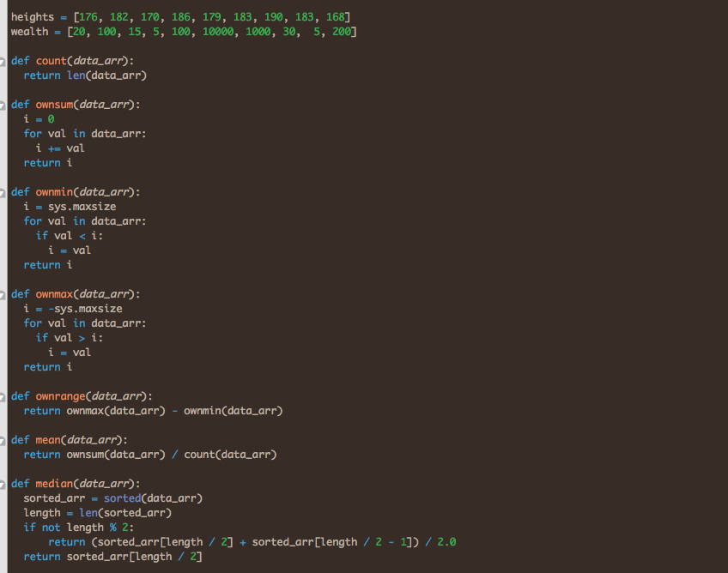Click the 'if val > i:' line
Image resolution: width=728 pixels, height=573 pixels.
[70, 338]
